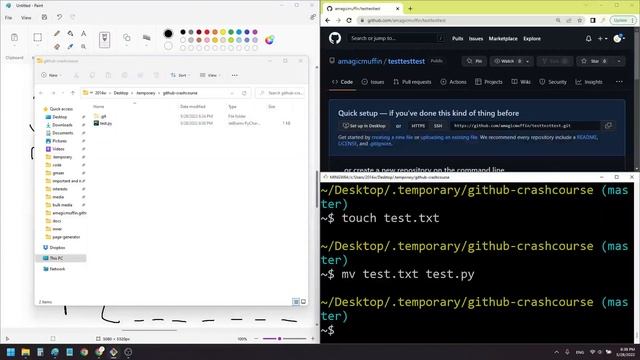Open the File menu in Paint
This screenshot has width=640, height=360.
8,18
